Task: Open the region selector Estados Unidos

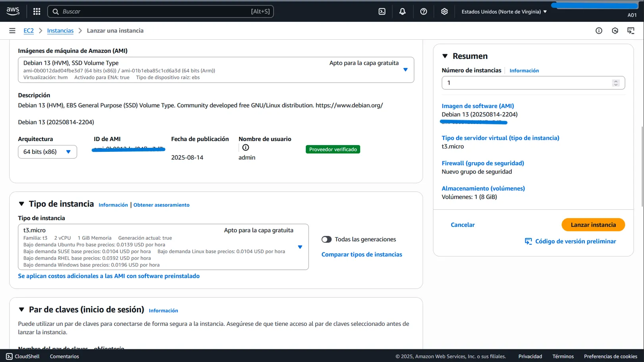Action: (x=503, y=12)
